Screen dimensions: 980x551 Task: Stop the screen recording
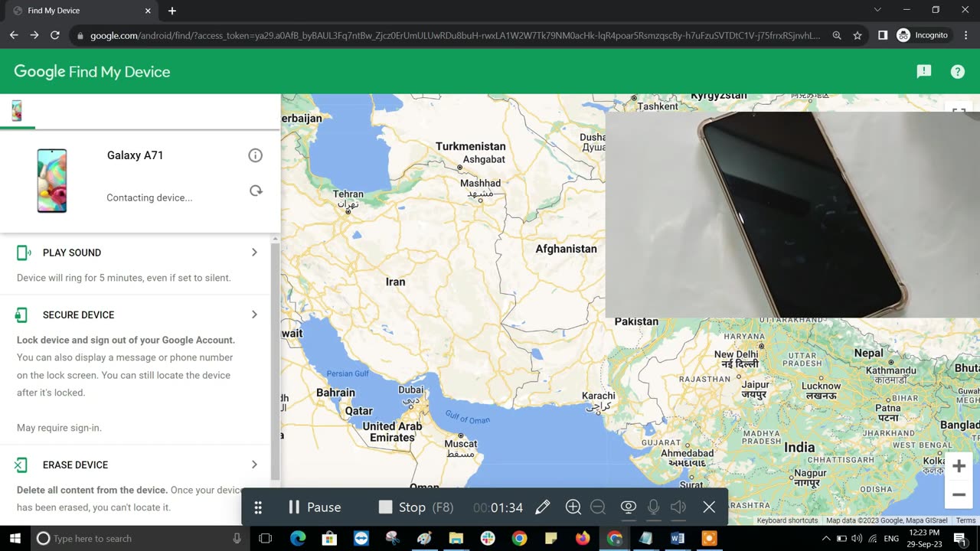pyautogui.click(x=416, y=507)
